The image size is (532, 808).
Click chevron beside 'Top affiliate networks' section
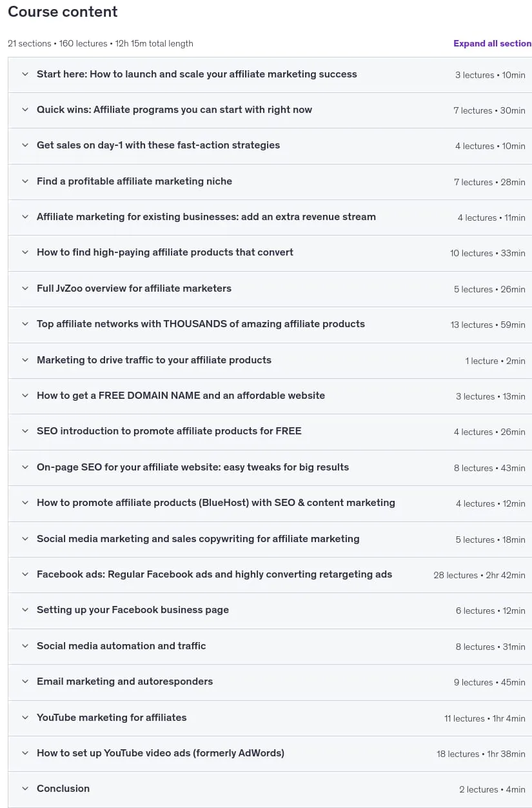25,324
